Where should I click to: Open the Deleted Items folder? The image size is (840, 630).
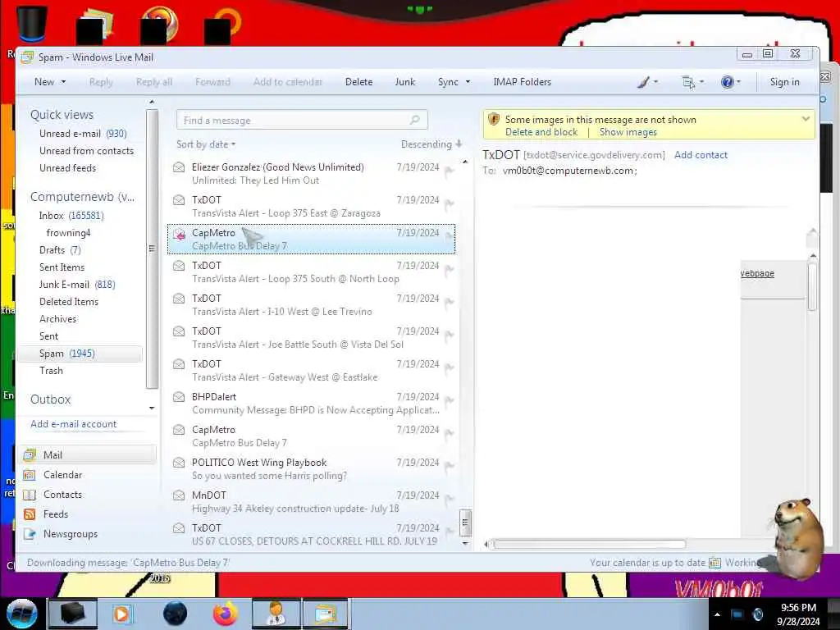click(69, 302)
